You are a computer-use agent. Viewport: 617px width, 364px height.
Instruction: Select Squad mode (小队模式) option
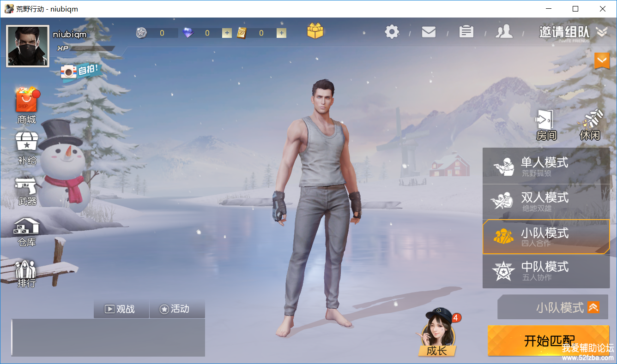tap(546, 237)
